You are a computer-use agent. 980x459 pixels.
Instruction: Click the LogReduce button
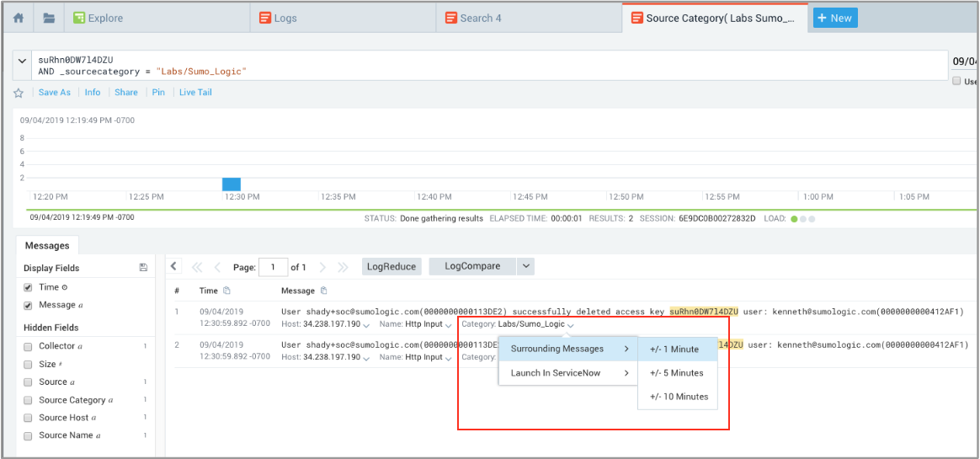[391, 266]
